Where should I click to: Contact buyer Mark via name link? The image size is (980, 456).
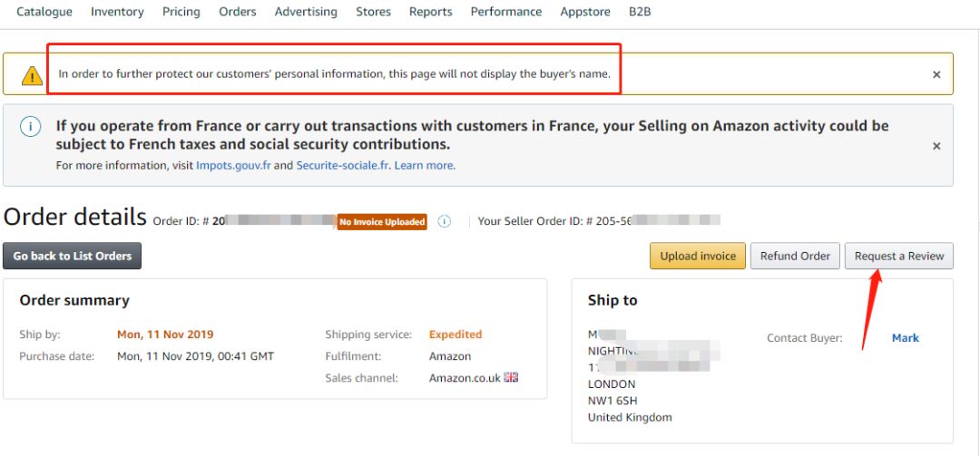[905, 337]
